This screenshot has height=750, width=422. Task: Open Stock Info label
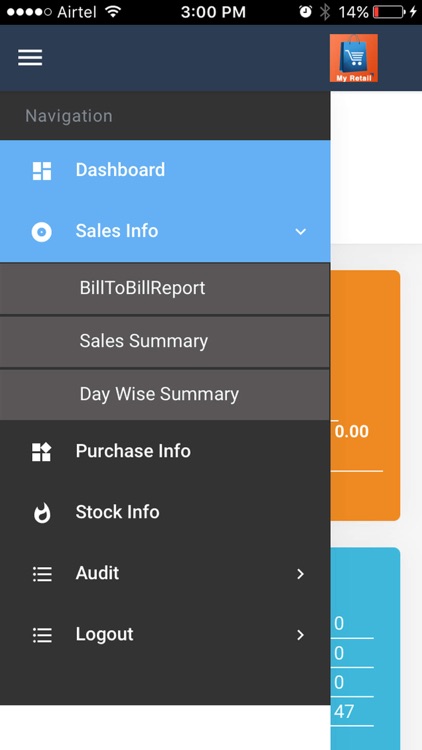pos(118,512)
